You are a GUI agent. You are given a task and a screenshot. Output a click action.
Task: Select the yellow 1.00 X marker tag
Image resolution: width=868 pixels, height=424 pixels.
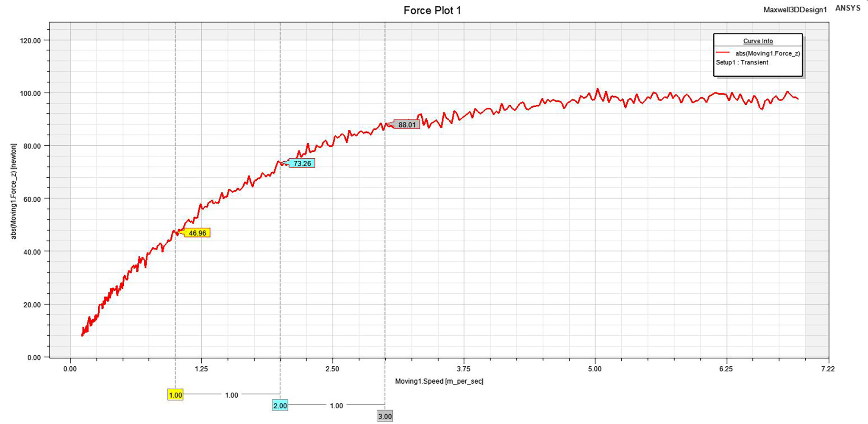pos(175,395)
